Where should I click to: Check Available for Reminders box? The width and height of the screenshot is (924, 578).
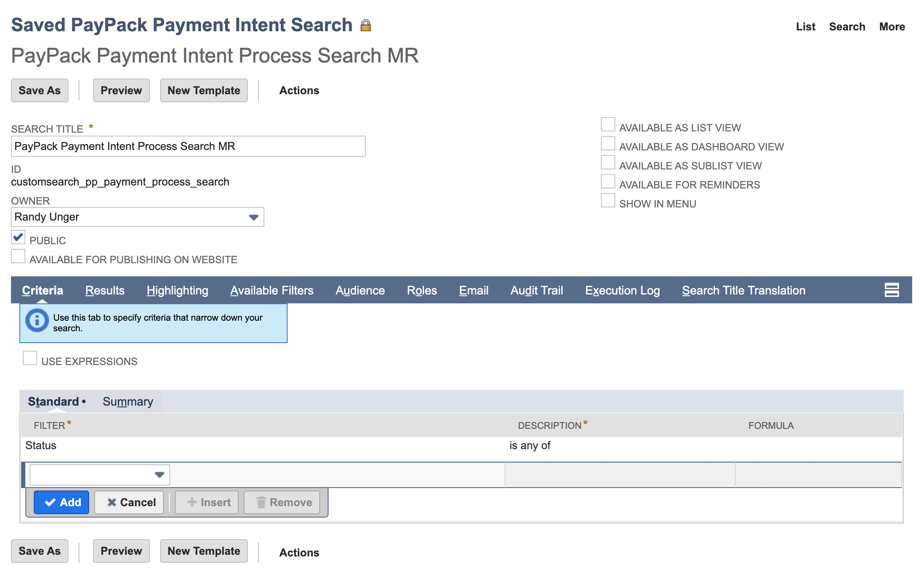608,182
